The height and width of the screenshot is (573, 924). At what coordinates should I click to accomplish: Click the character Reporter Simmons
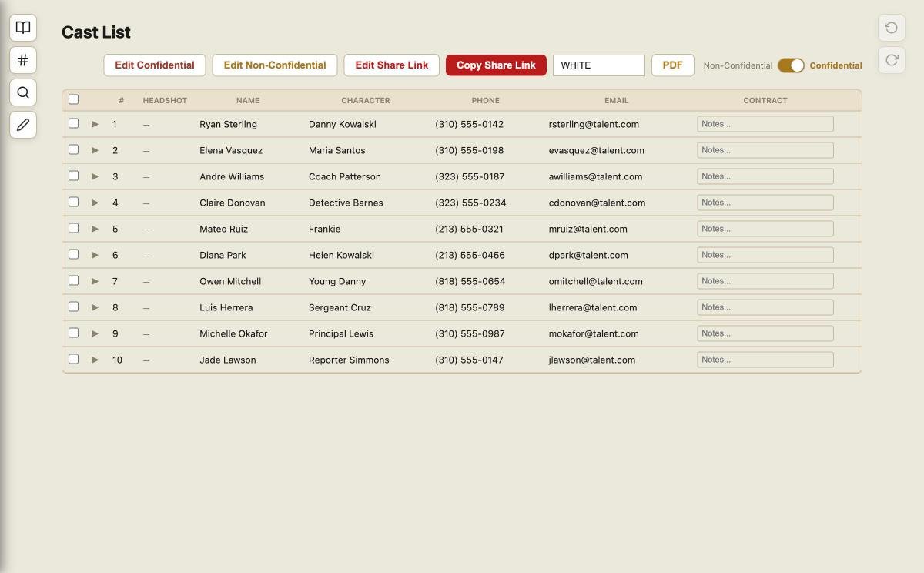pyautogui.click(x=349, y=360)
